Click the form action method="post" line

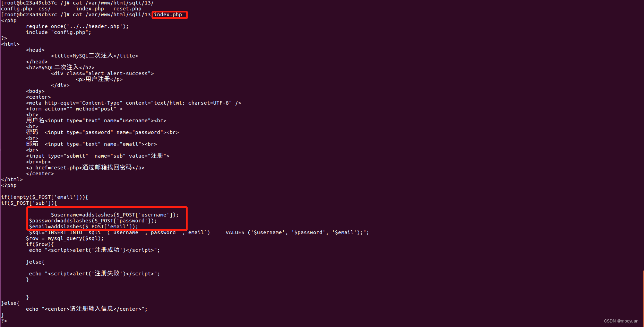[74, 109]
